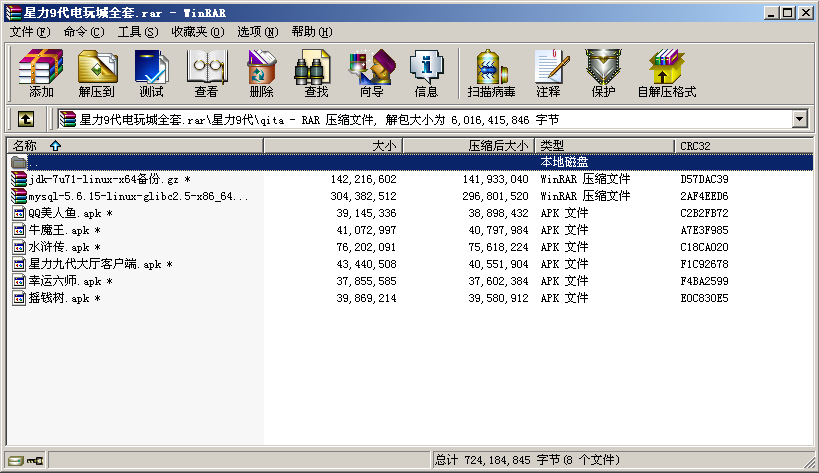
Task: Run 扫描病毒 (Virus Scan) tool
Action: point(491,73)
